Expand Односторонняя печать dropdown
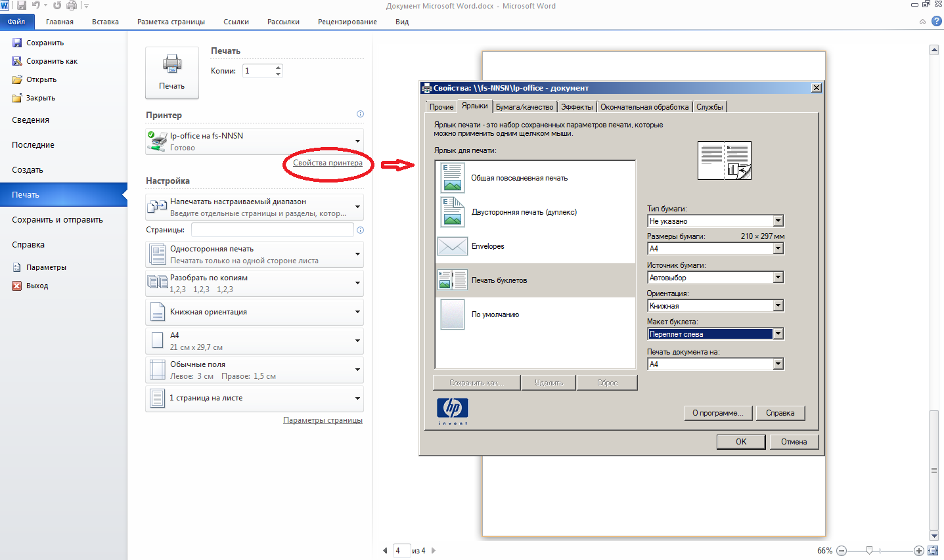This screenshot has width=944, height=560. pos(254,254)
